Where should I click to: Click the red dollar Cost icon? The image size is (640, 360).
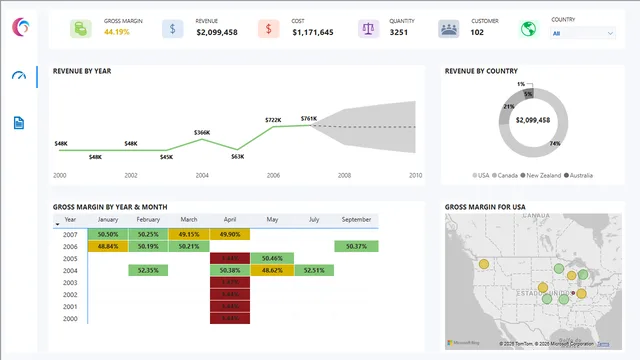click(x=269, y=29)
